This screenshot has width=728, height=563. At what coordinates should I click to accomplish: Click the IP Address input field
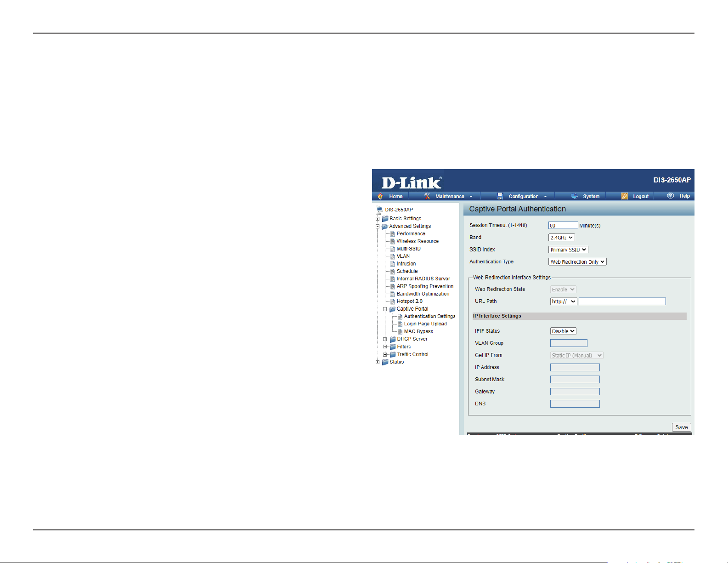tap(575, 367)
